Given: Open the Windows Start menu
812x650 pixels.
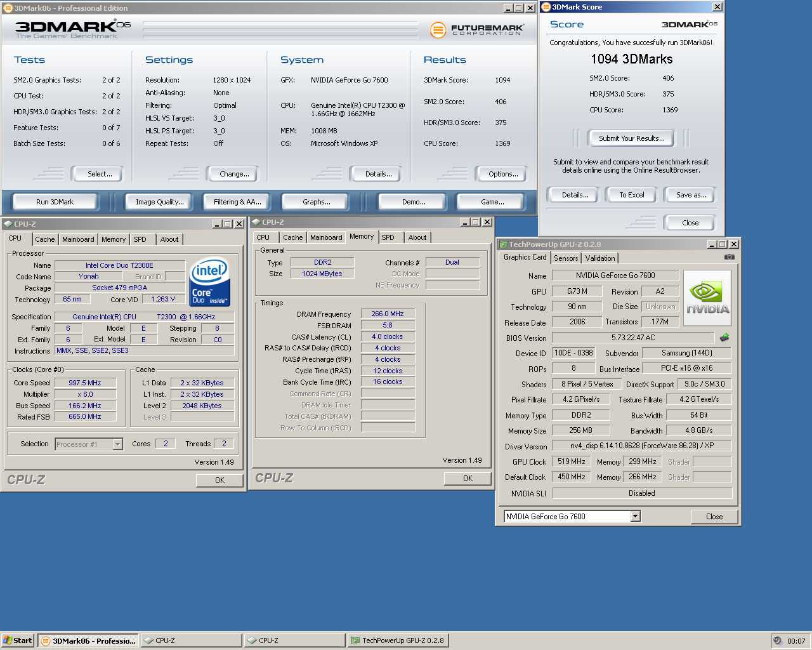Looking at the screenshot, I should coord(18,640).
